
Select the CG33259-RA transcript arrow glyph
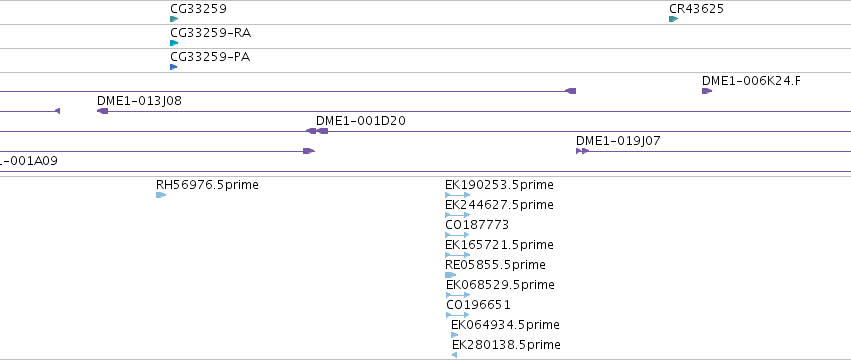click(174, 43)
